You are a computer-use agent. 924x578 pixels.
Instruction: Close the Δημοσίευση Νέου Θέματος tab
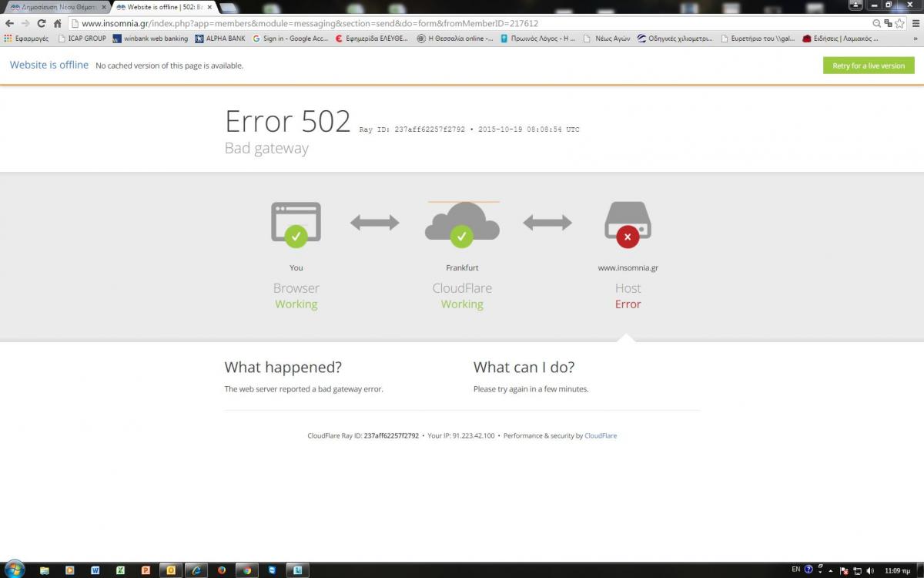tap(105, 7)
